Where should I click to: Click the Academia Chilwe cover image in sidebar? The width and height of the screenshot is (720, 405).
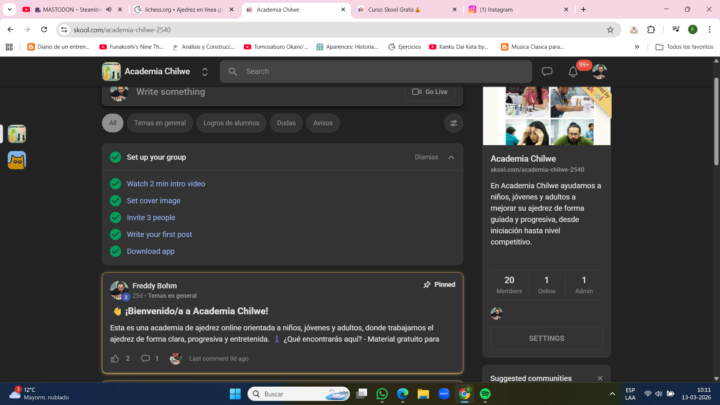[546, 116]
